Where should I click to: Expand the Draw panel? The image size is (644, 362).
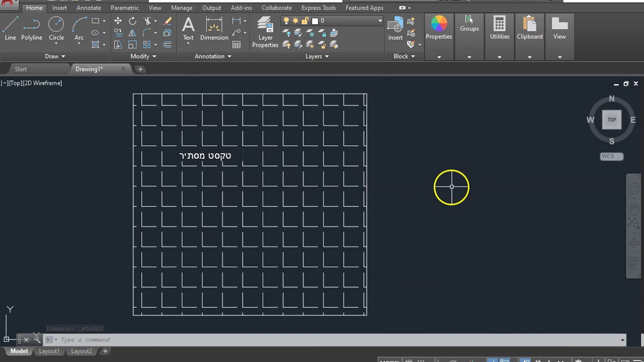55,56
